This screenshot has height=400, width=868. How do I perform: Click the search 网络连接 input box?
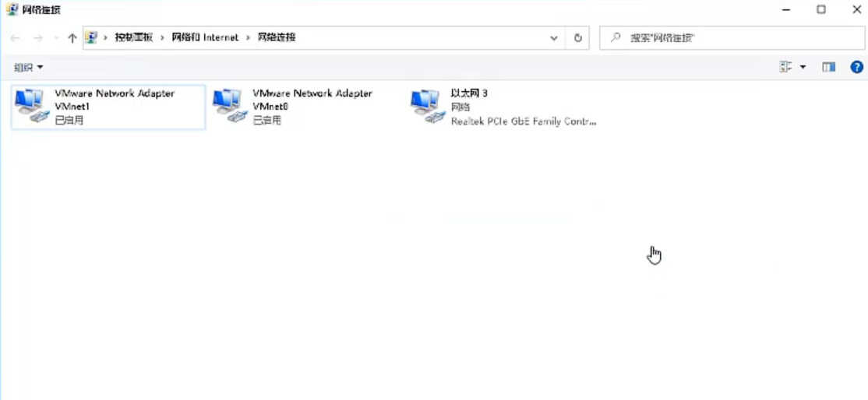tap(732, 37)
